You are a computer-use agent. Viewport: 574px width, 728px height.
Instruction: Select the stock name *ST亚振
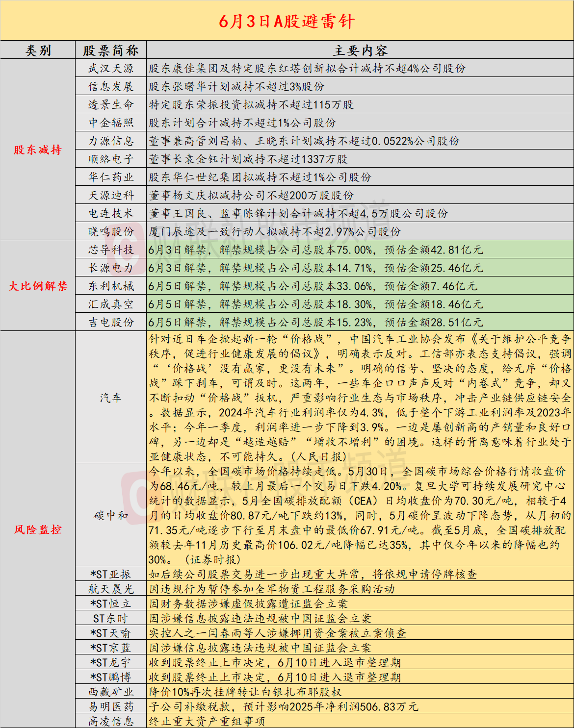point(111,575)
